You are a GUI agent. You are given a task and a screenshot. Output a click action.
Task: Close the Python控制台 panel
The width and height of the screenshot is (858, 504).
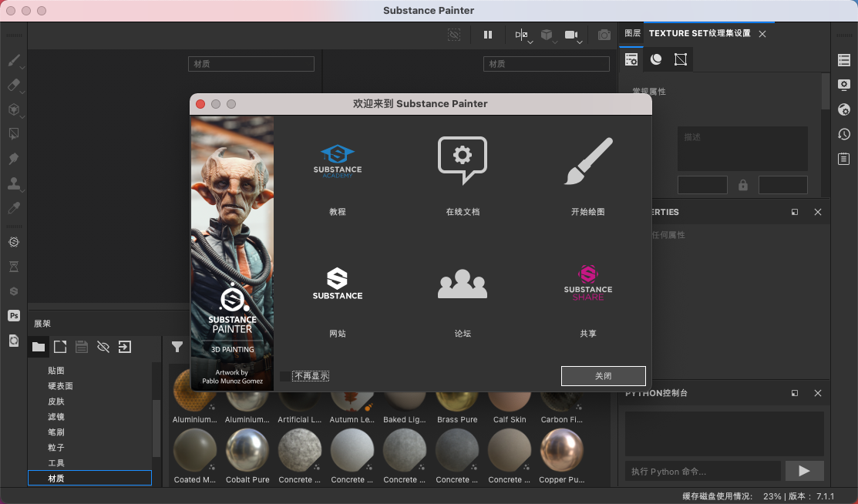(x=817, y=393)
